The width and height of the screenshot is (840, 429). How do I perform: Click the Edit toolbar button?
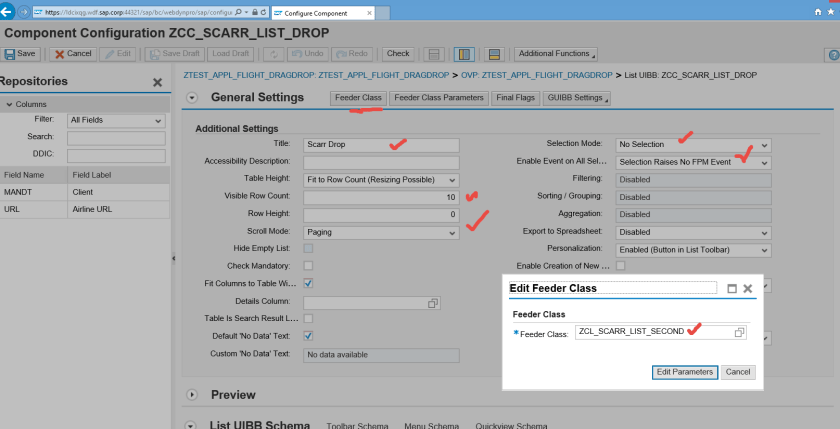(118, 54)
